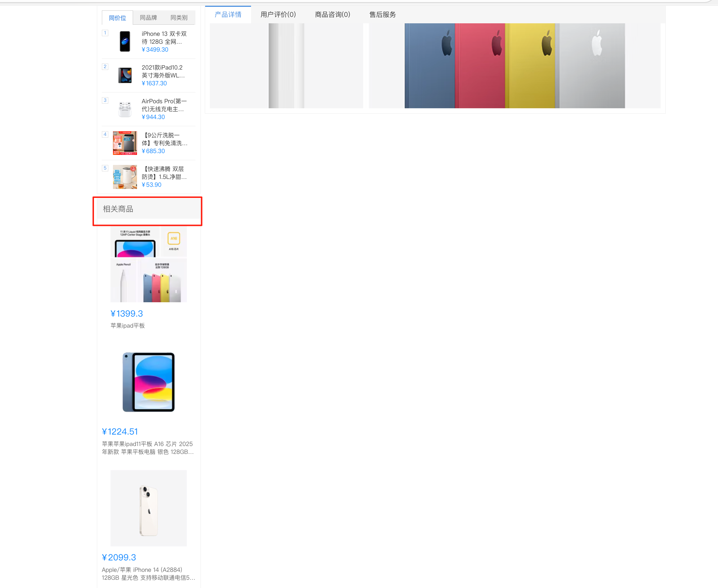Open the electric kettle product thumbnail
Image resolution: width=718 pixels, height=588 pixels.
pos(125,177)
